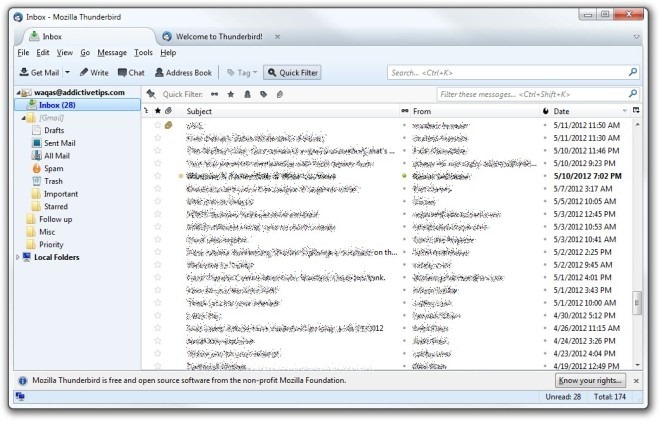
Task: Open the Priority folder
Action: coord(51,244)
